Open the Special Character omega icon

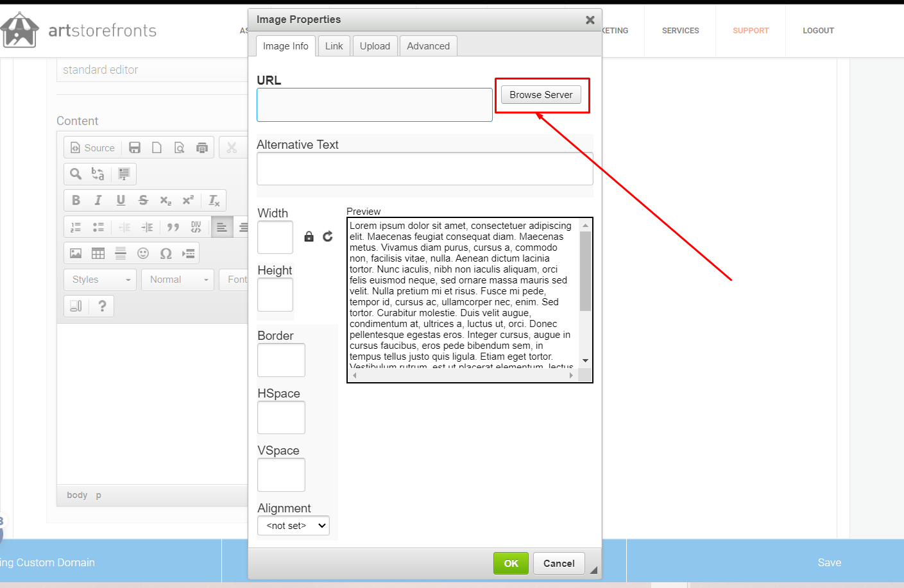(x=166, y=253)
